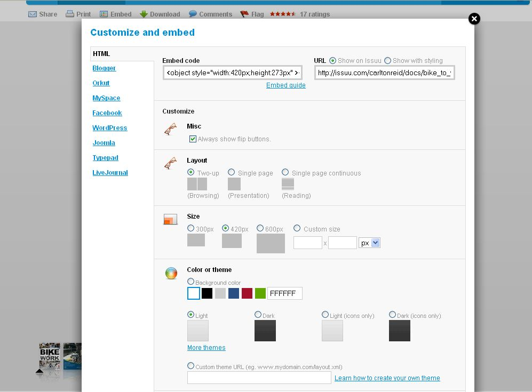Click Light (icons only) preview thumbnail
This screenshot has width=532, height=392.
point(332,331)
